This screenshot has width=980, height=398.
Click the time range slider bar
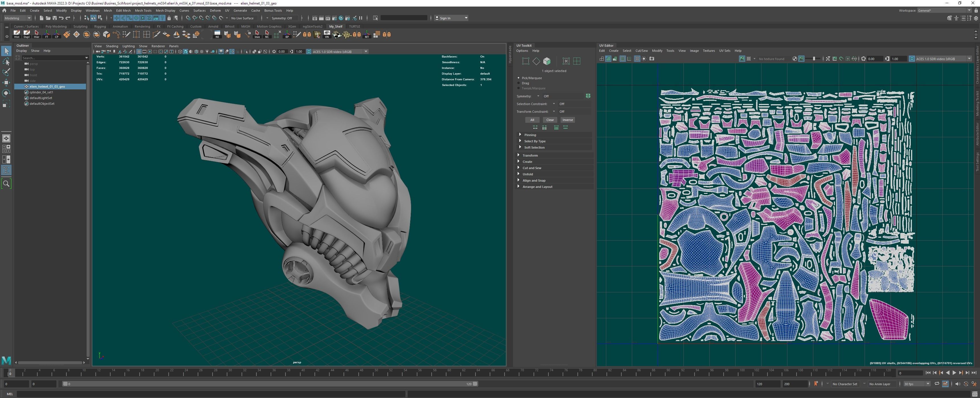[x=266, y=384]
